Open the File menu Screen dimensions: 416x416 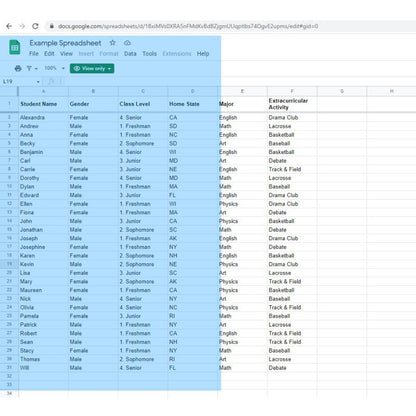(34, 54)
